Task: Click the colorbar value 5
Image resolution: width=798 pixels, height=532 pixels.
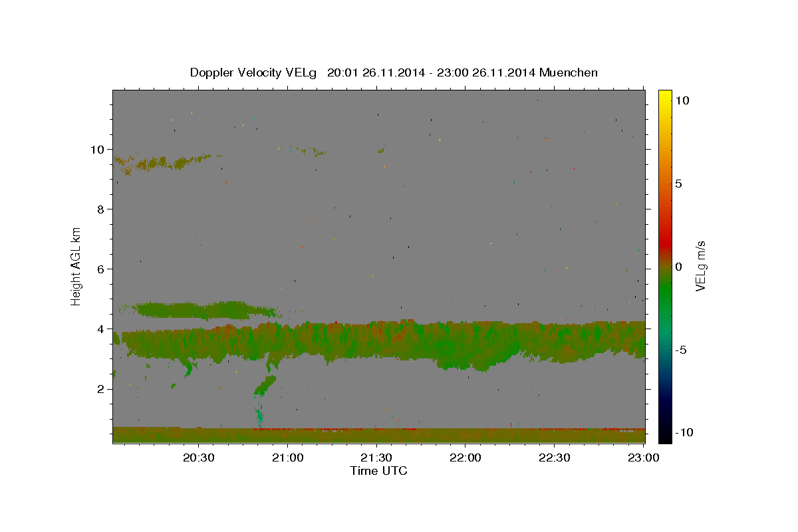Action: click(x=678, y=184)
